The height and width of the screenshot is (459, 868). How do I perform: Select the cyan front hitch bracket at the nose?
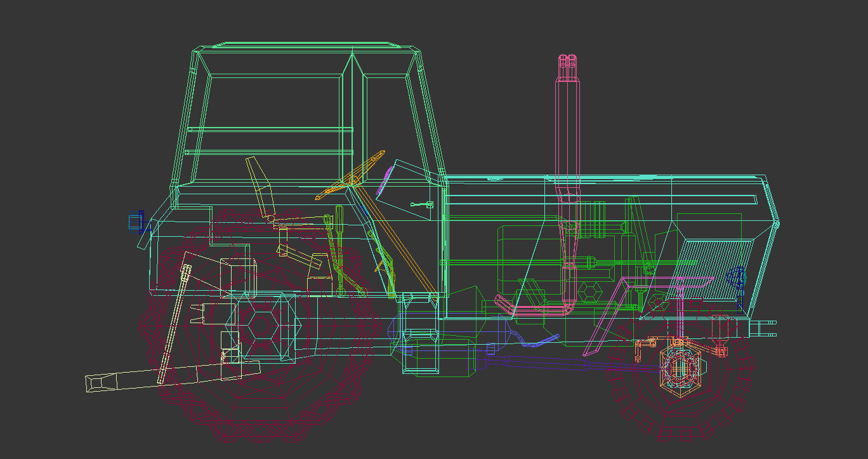(764, 328)
